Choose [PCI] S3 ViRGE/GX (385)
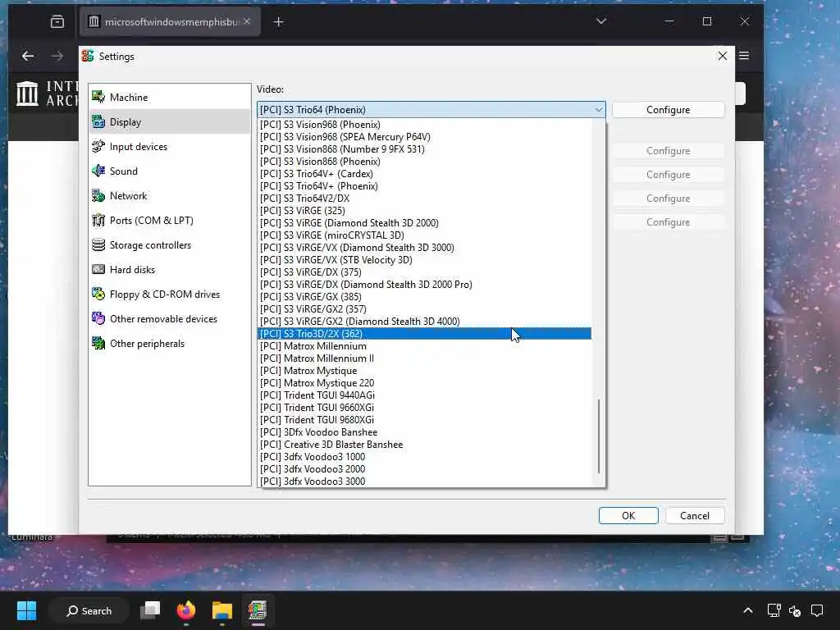Viewport: 840px width, 630px height. (x=424, y=297)
